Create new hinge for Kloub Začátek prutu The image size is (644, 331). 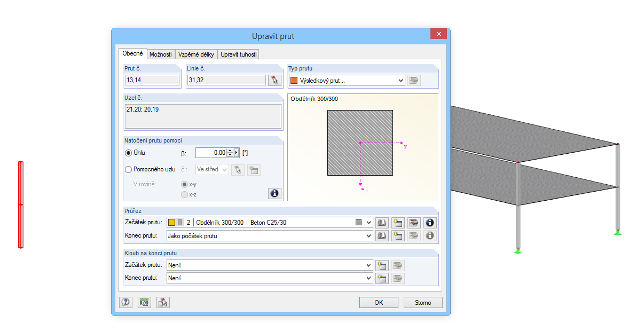tap(382, 265)
